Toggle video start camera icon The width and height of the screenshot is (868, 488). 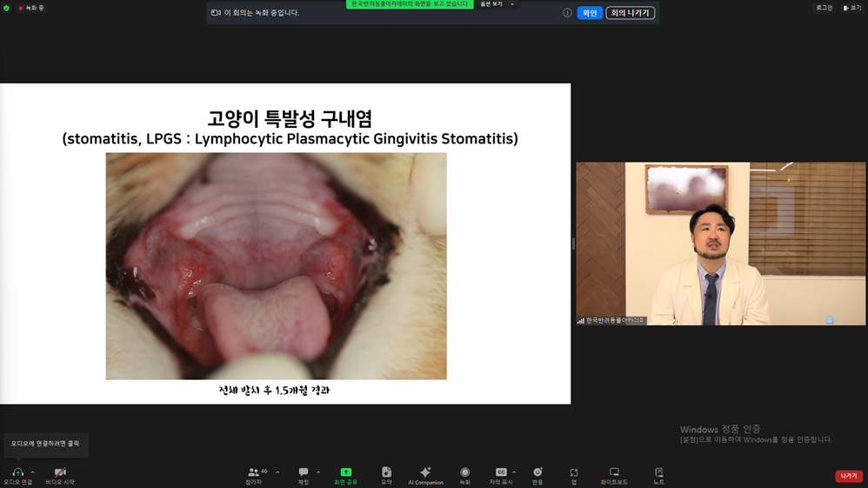(x=60, y=472)
